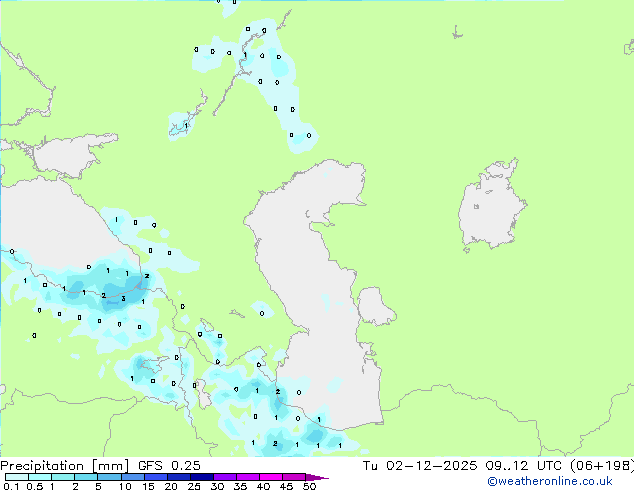The image size is (634, 490).
Task: Click the 25–30 mm navy legend swatch
Action: tap(202, 477)
